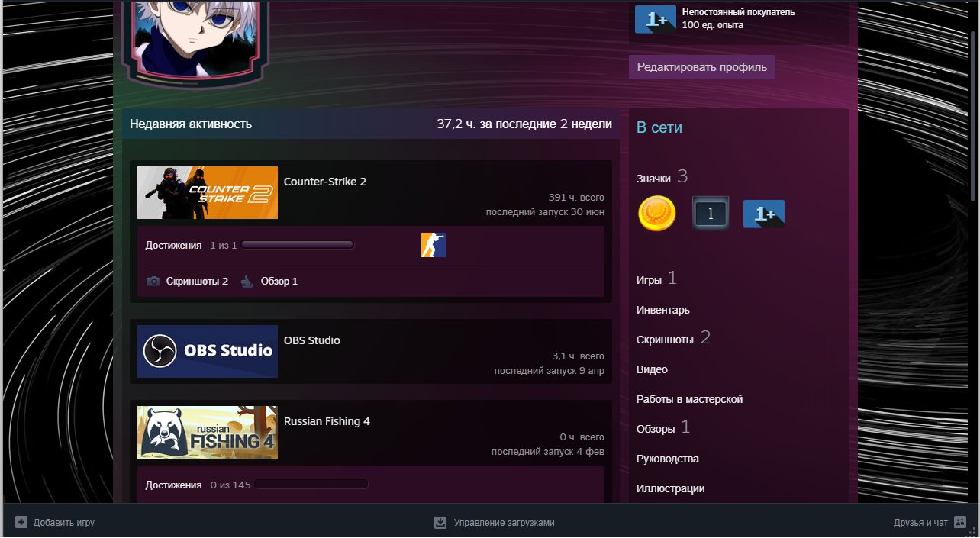Viewport: 980px width, 538px height.
Task: Click the последний запуск 4 фев text
Action: (x=548, y=452)
